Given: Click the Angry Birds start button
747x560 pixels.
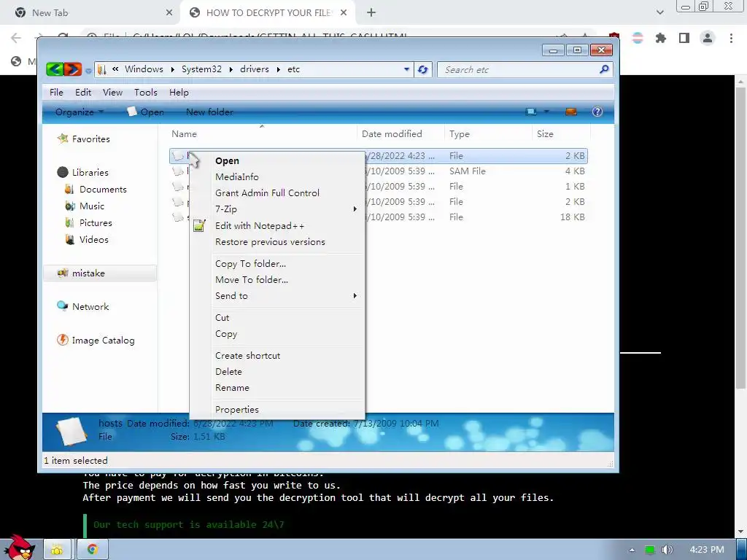Looking at the screenshot, I should pyautogui.click(x=19, y=547).
